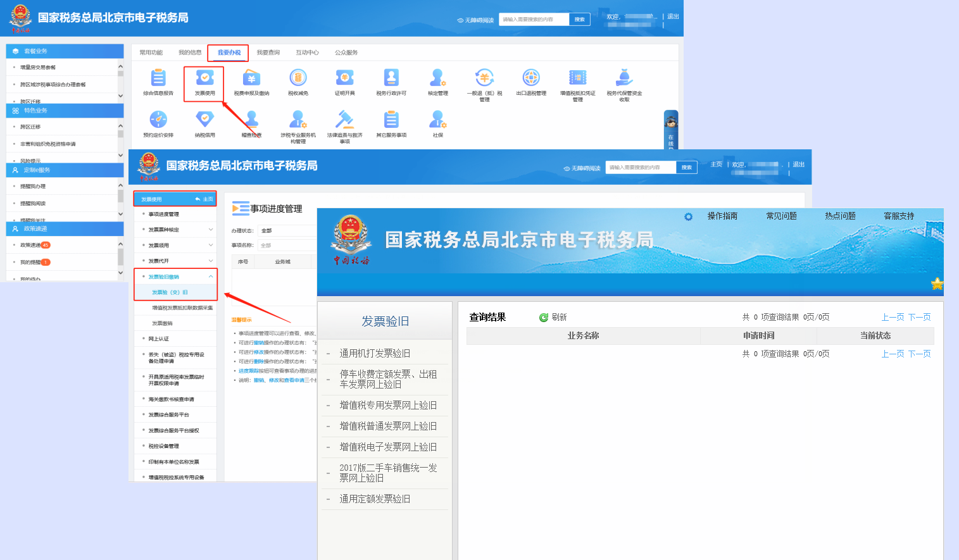This screenshot has height=560, width=959.
Task: Open 网上认证 in 发票使用 menu
Action: pyautogui.click(x=159, y=339)
